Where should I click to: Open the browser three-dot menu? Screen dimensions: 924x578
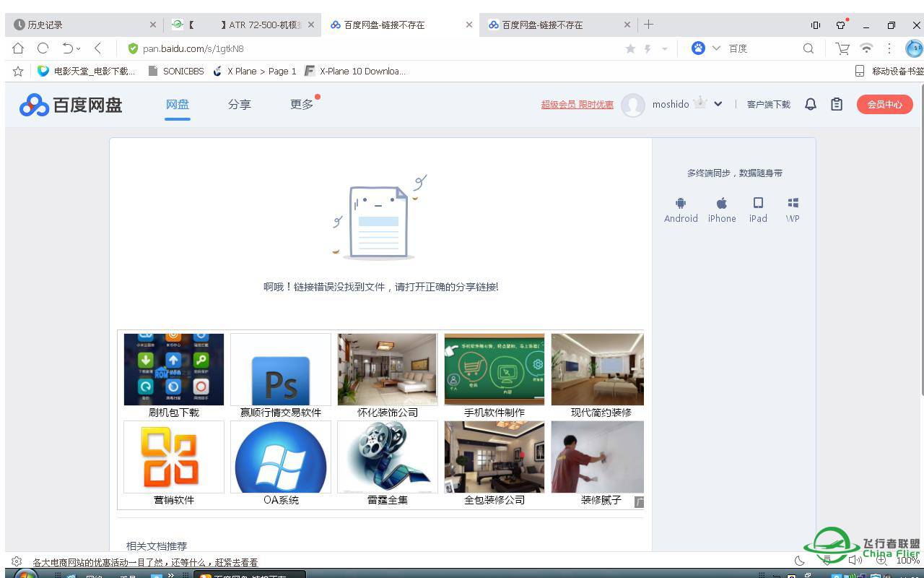889,48
